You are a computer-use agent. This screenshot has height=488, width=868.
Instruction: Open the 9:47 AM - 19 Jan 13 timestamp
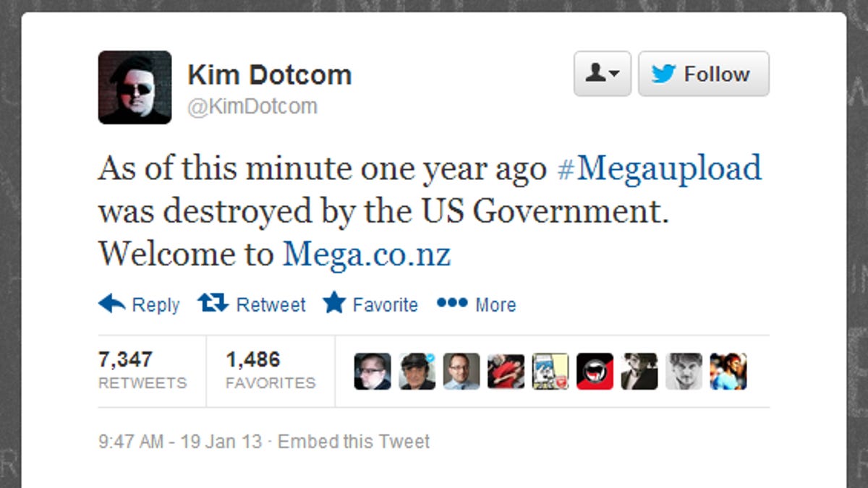click(x=179, y=442)
